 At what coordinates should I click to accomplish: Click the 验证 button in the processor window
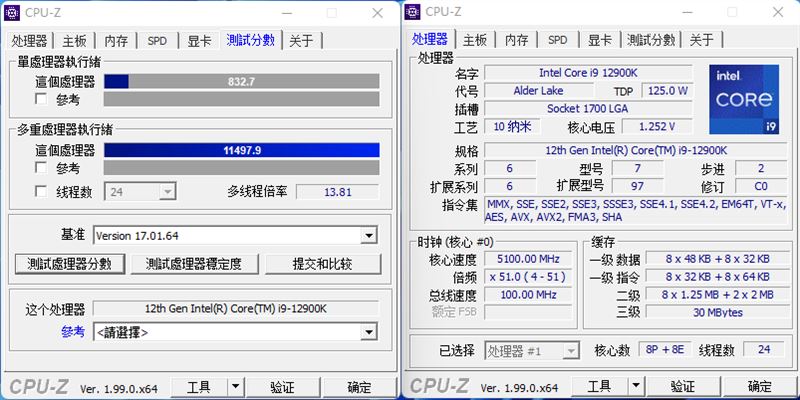coord(683,387)
